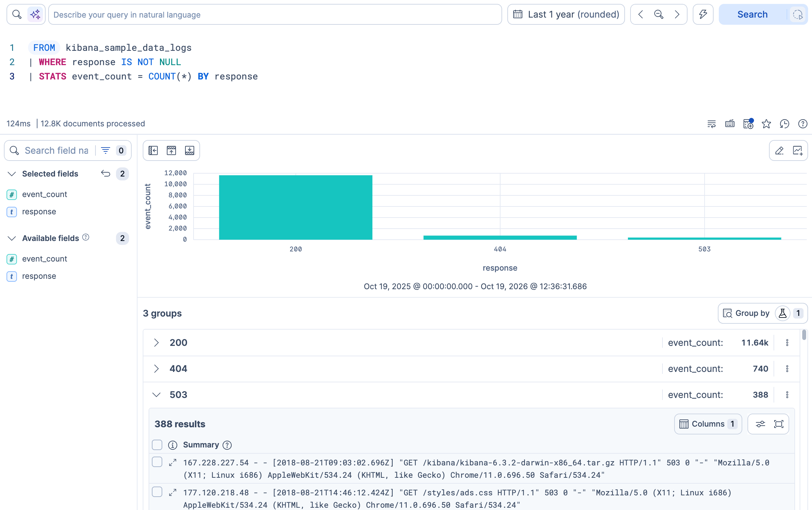
Task: Enter fullscreen for results table
Action: pos(779,424)
